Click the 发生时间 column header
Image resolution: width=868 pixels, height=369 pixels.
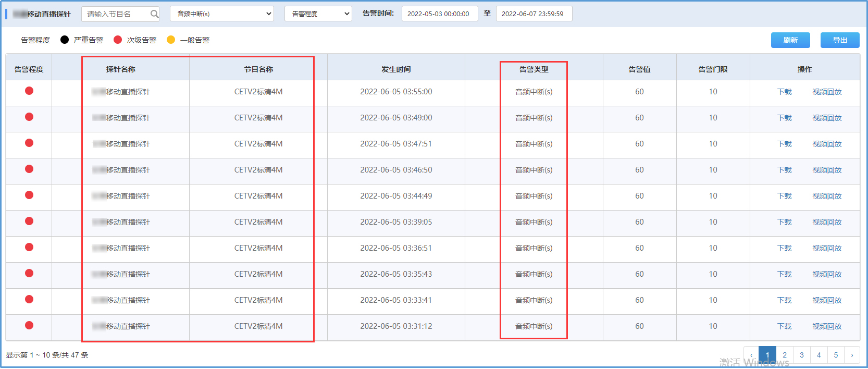[x=396, y=69]
